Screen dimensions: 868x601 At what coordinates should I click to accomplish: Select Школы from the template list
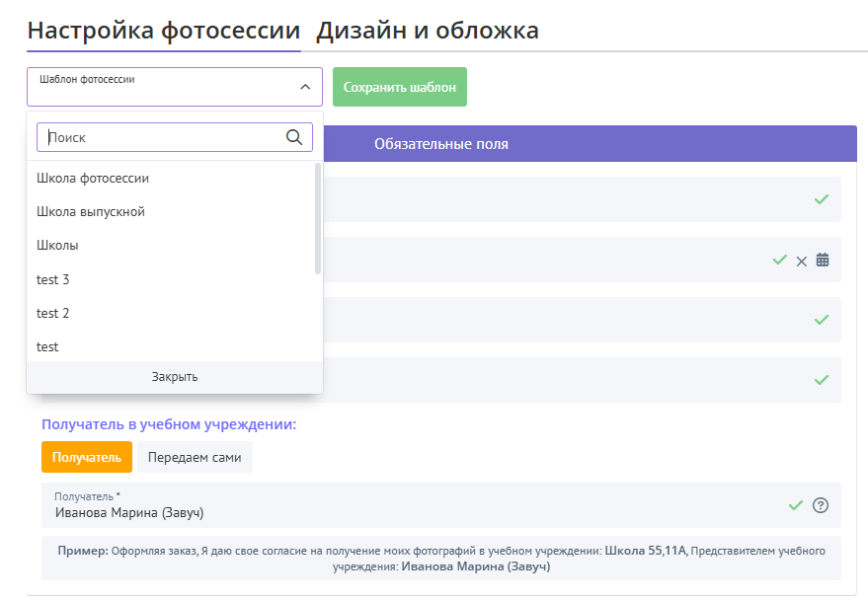point(57,246)
